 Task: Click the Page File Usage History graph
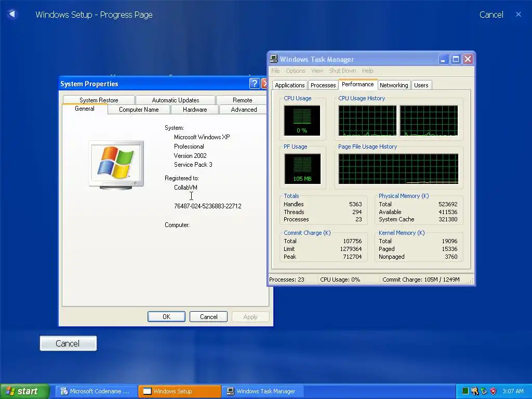click(x=398, y=169)
